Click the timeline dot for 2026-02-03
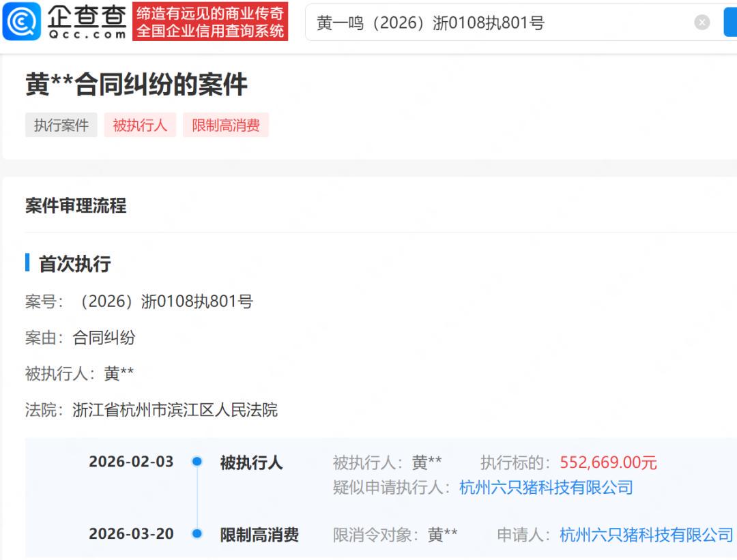Screen dimensions: 737x560 click(197, 462)
